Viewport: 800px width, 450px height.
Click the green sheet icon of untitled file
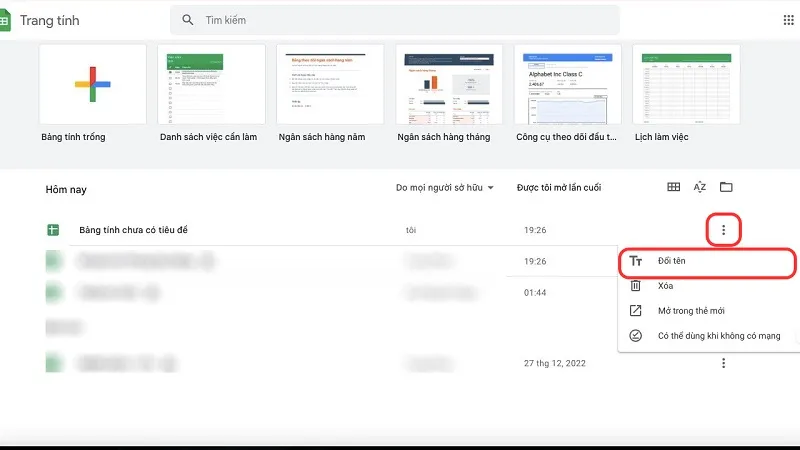tap(54, 230)
